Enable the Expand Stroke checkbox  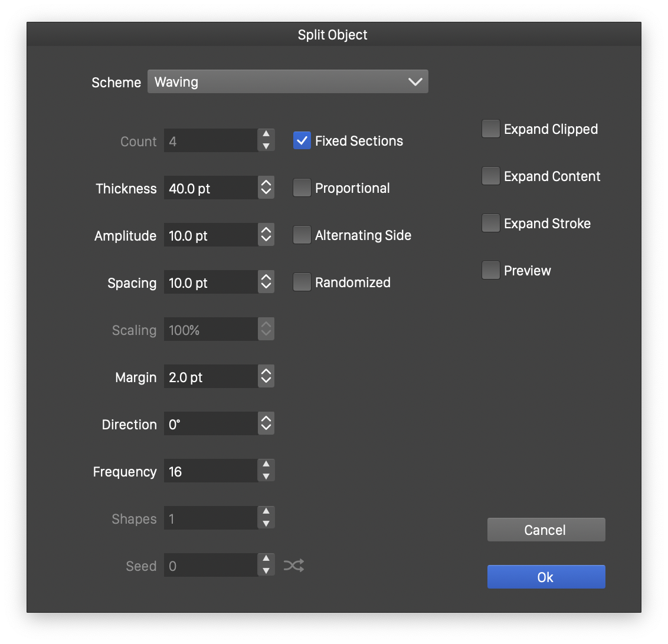tap(491, 224)
